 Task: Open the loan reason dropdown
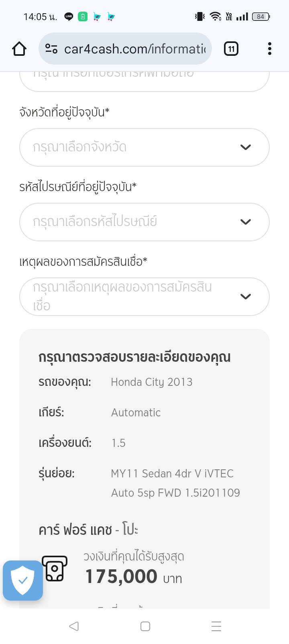point(132,297)
